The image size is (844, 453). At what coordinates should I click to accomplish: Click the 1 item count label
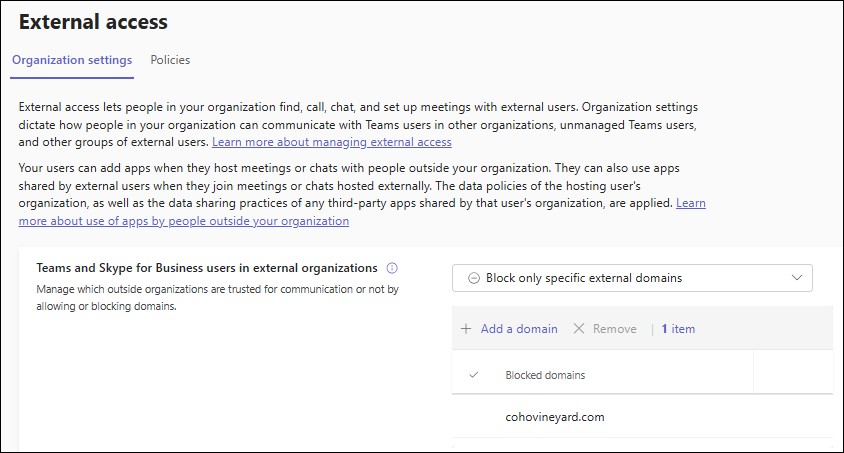click(x=678, y=329)
